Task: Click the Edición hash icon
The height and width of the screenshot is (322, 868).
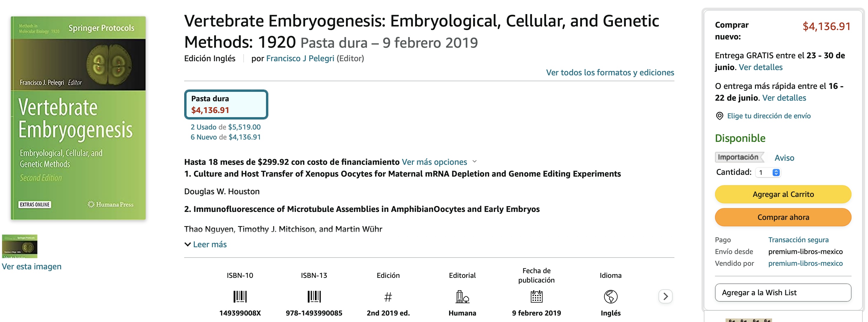Action: point(388,297)
